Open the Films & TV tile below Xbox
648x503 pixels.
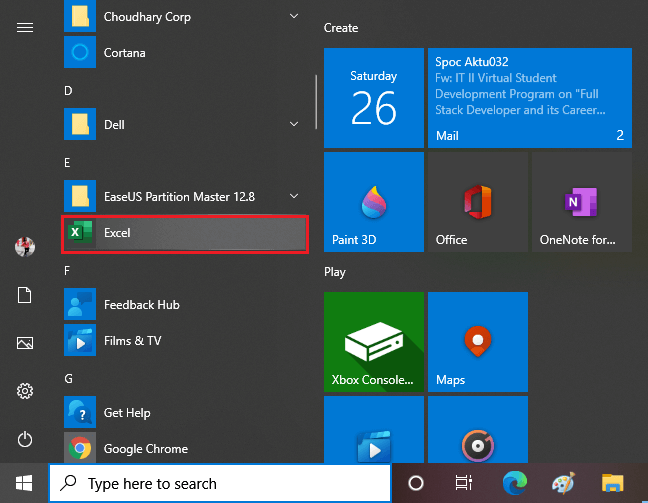click(x=374, y=429)
